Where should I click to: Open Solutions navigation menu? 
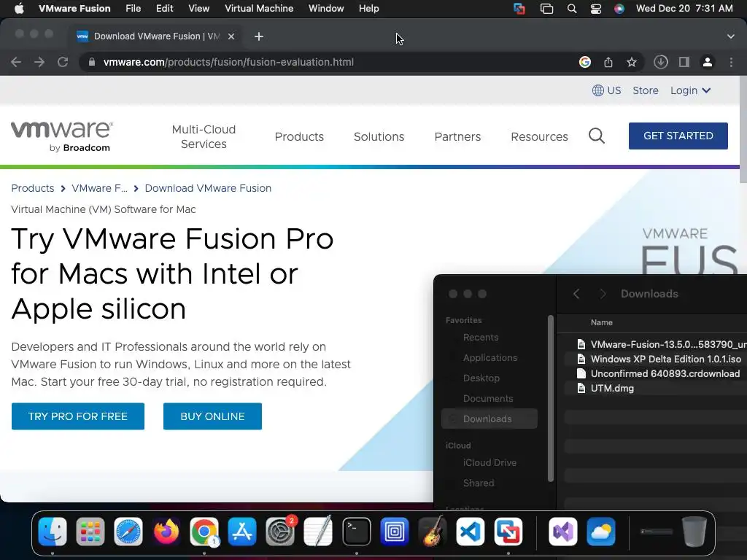(379, 136)
